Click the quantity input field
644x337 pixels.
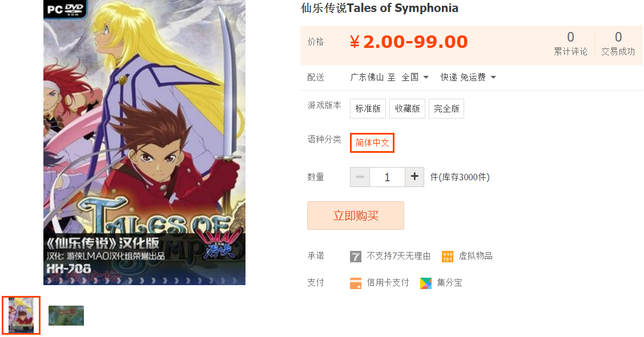click(x=387, y=177)
